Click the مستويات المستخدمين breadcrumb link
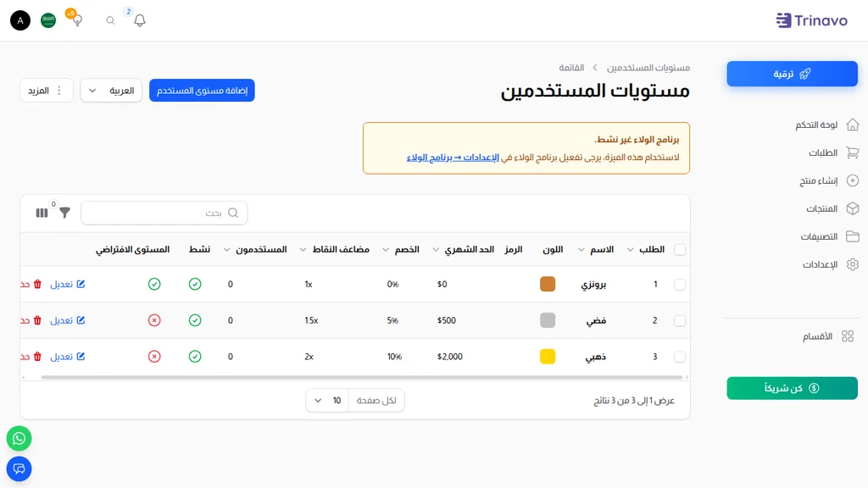Viewport: 868px width, 488px height. tap(648, 68)
